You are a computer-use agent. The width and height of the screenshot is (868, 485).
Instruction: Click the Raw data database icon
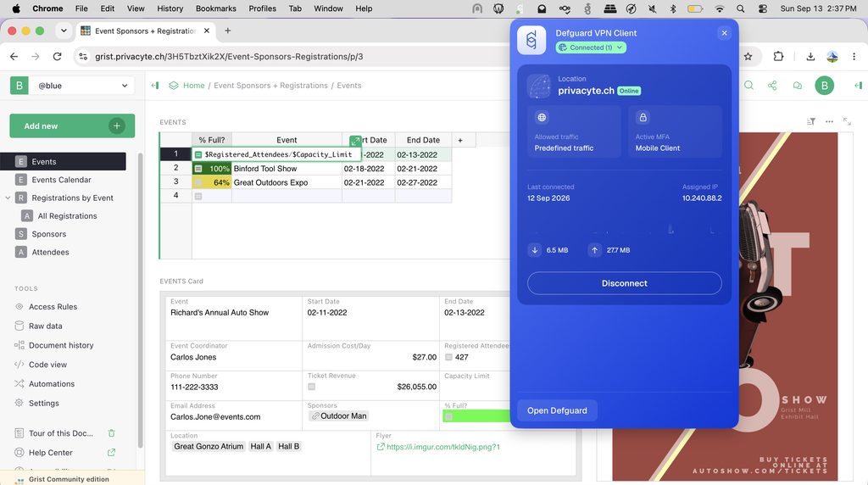(19, 326)
